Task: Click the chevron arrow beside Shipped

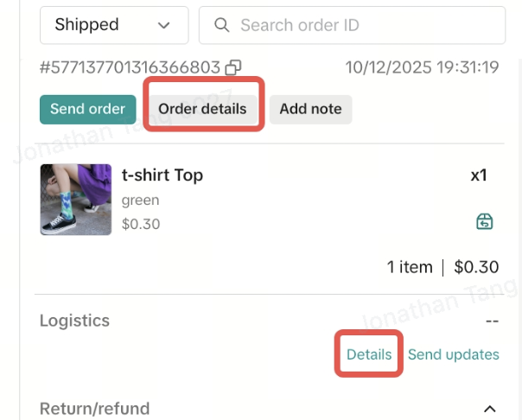Action: 164,25
